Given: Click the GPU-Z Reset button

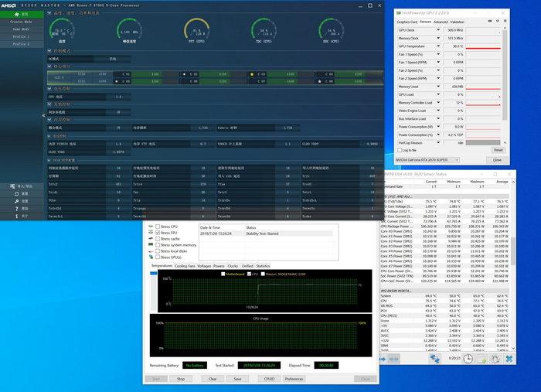Looking at the screenshot, I should pos(498,150).
